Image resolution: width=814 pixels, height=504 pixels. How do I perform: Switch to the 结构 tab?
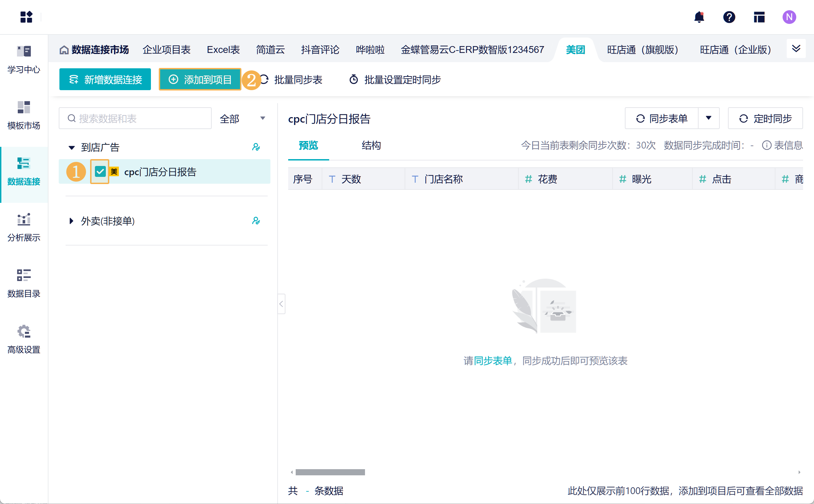(371, 145)
